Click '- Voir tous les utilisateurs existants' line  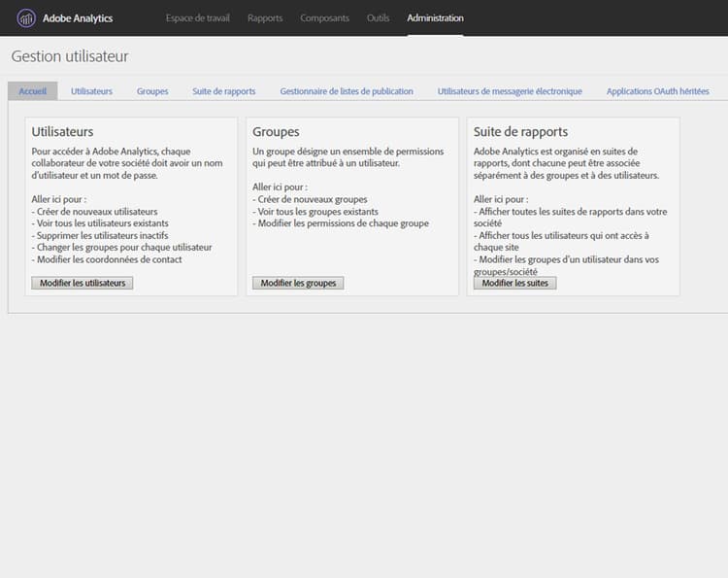pos(100,223)
